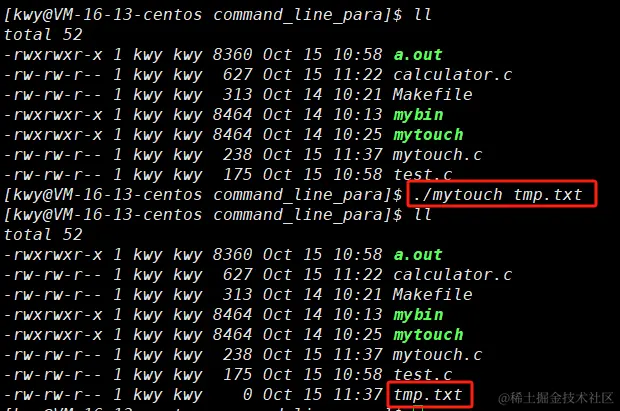The height and width of the screenshot is (411, 620).
Task: Click the first ll command at top
Action: 423,15
